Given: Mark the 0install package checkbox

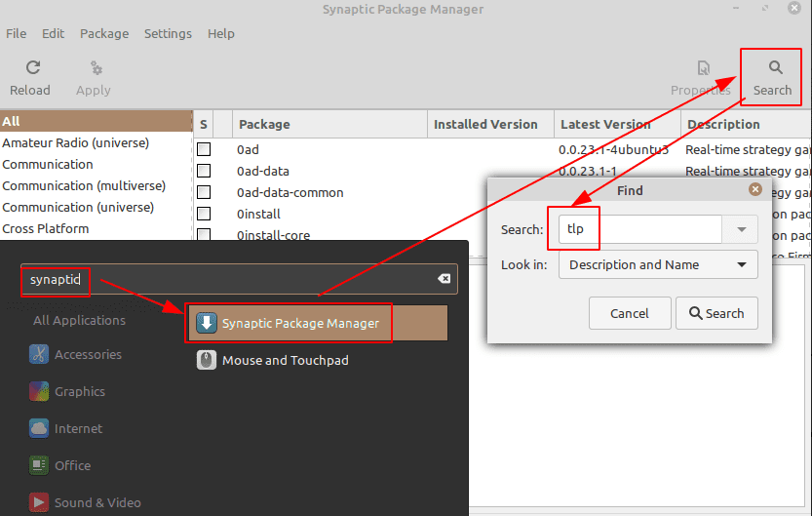Looking at the screenshot, I should (204, 214).
